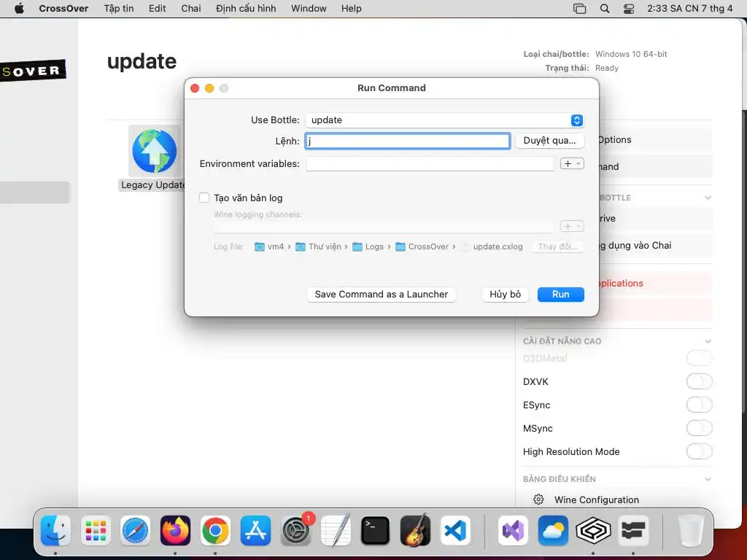
Task: Open the Edit menu
Action: [x=158, y=9]
